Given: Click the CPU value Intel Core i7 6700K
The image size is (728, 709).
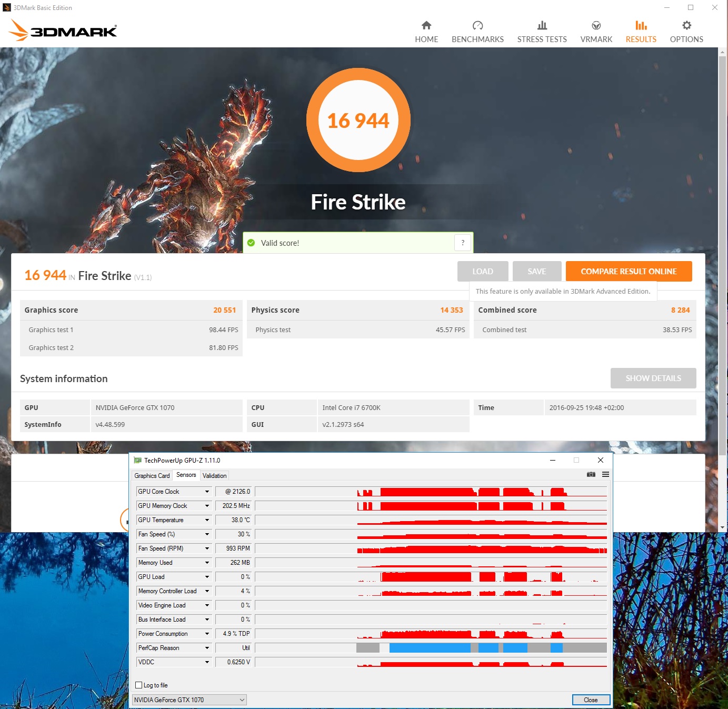Looking at the screenshot, I should coord(352,407).
